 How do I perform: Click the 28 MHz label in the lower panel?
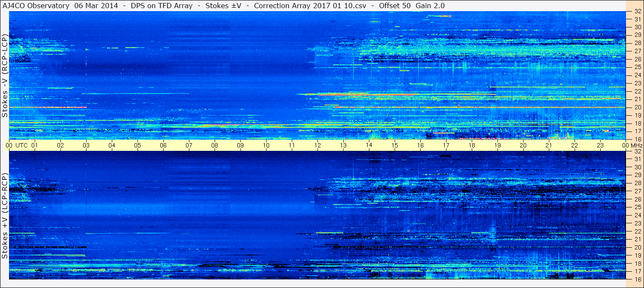(x=637, y=183)
